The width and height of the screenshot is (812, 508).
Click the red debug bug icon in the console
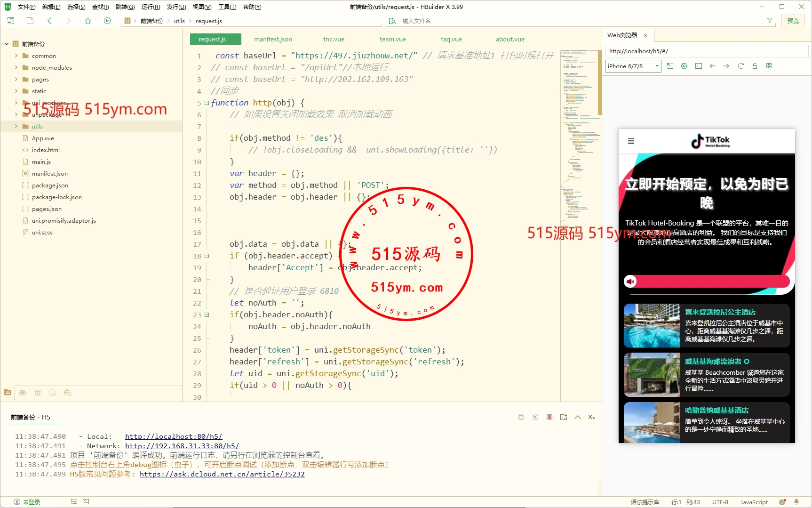(x=521, y=417)
